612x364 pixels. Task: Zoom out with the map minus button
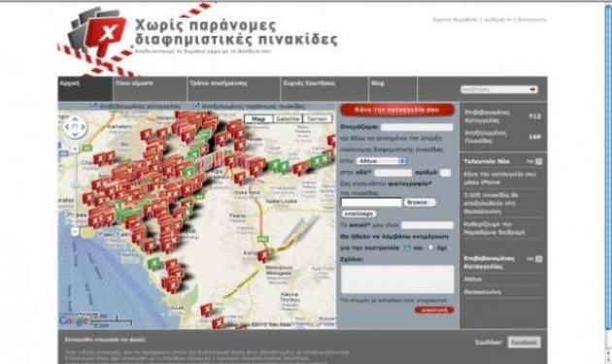(x=75, y=232)
